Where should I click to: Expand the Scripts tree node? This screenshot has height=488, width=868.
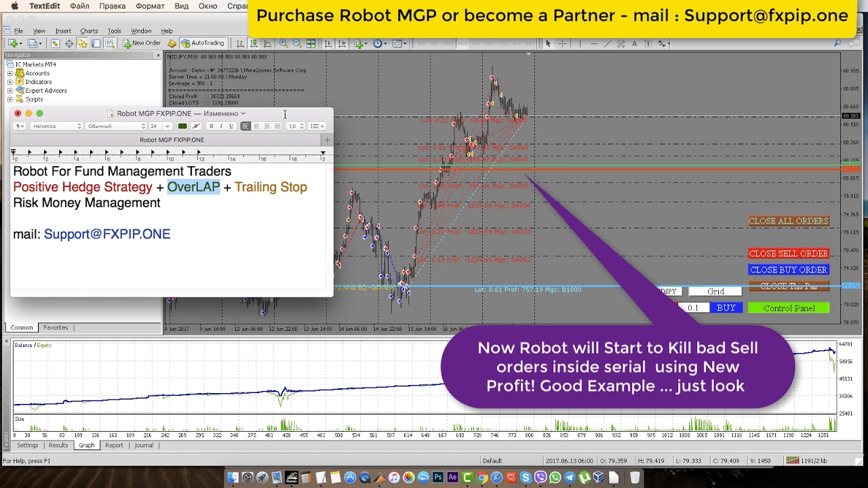10,100
